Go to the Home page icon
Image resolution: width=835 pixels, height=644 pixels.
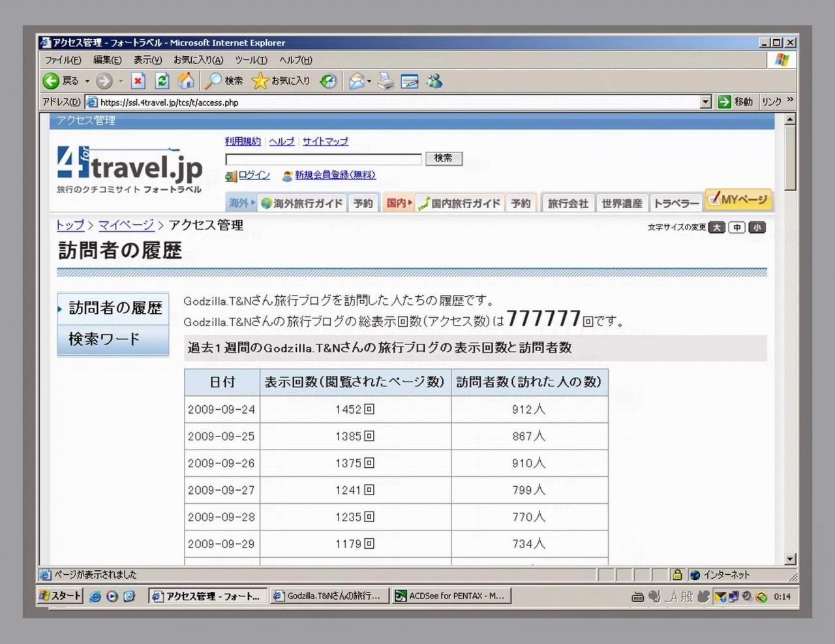[186, 81]
